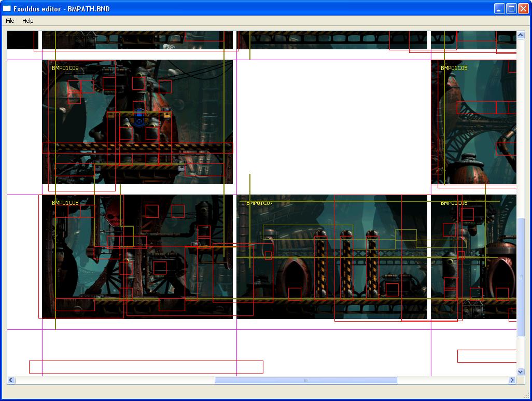Select the blue hexagon object in BMP01C09
Viewport: 532px width, 401px height.
click(x=138, y=119)
